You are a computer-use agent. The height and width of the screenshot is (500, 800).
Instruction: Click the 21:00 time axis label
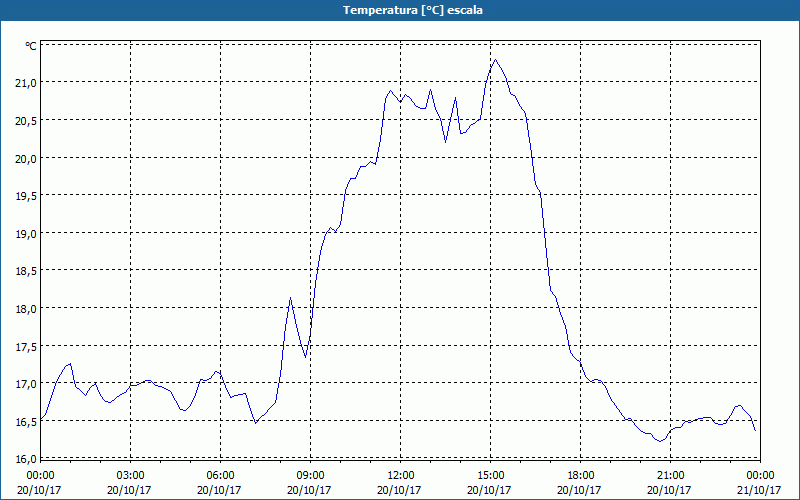click(x=670, y=476)
